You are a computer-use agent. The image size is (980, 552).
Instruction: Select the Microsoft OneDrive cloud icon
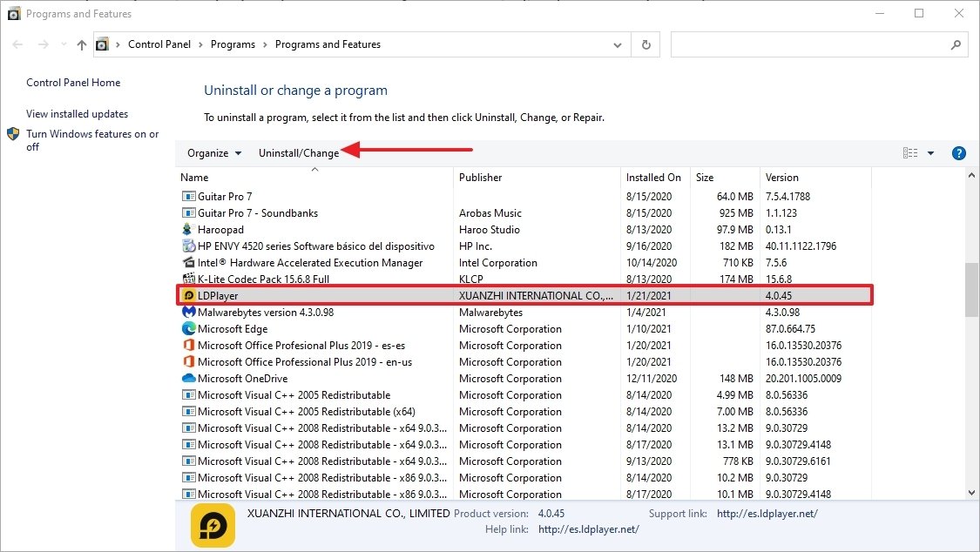coord(188,379)
